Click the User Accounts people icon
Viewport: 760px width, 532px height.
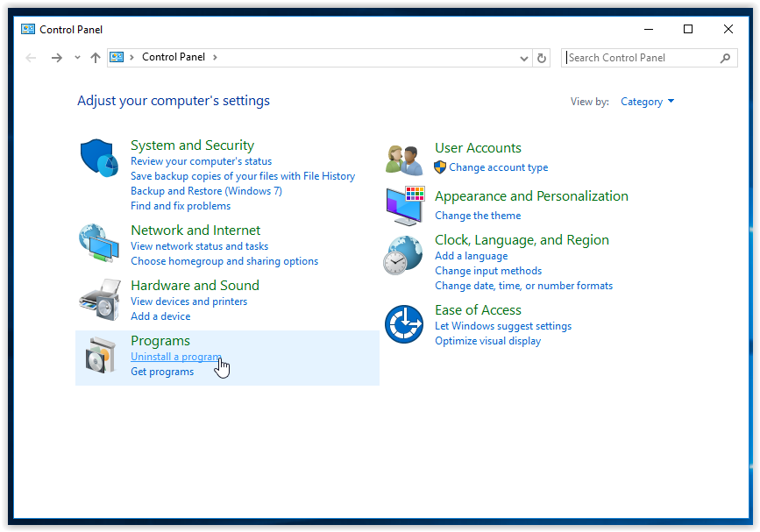[x=404, y=160]
